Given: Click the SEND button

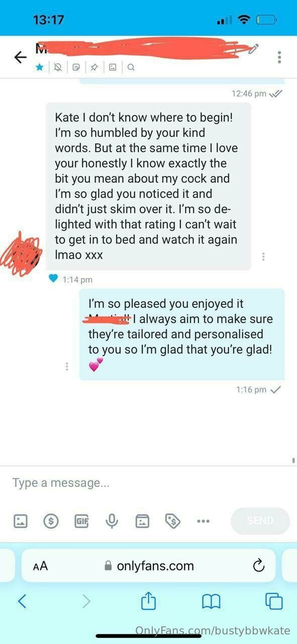Looking at the screenshot, I should point(260,521).
